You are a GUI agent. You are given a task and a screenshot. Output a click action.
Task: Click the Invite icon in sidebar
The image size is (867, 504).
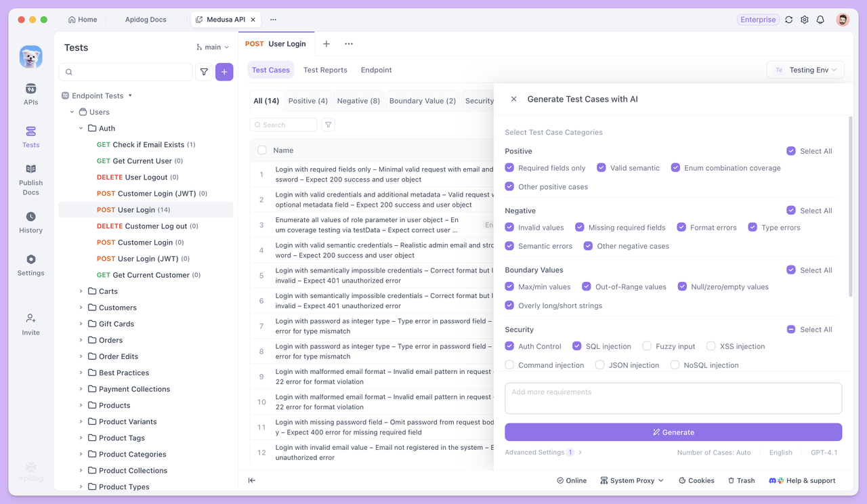pyautogui.click(x=30, y=324)
